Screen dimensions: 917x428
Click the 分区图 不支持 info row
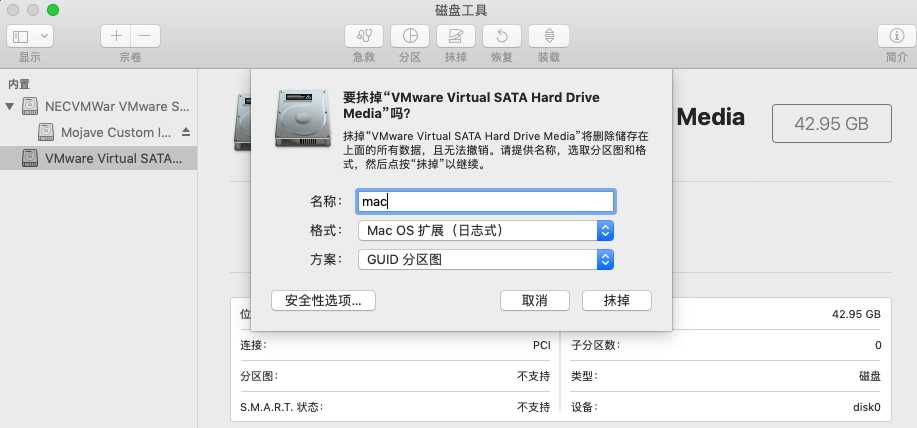[395, 376]
